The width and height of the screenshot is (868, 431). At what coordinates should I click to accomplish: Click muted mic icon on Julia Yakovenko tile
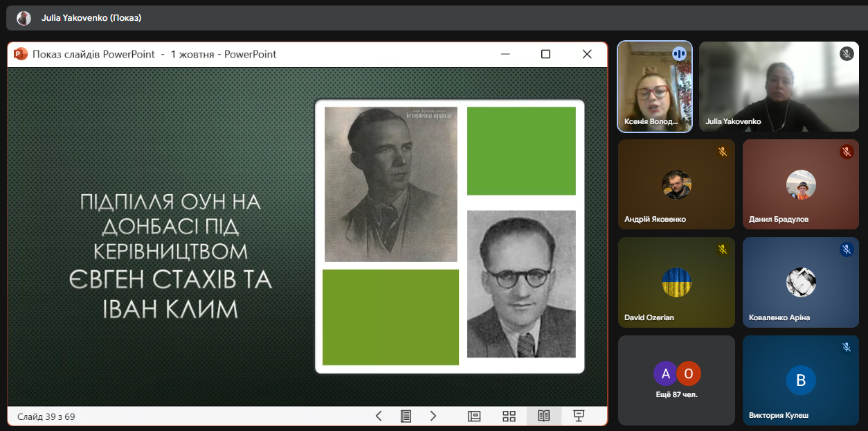847,53
